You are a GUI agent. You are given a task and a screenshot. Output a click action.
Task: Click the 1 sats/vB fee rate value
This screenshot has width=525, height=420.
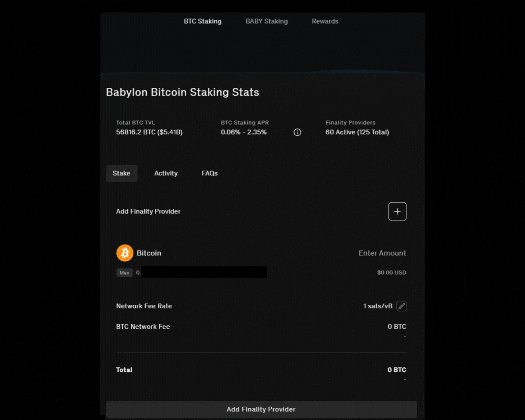tap(378, 306)
